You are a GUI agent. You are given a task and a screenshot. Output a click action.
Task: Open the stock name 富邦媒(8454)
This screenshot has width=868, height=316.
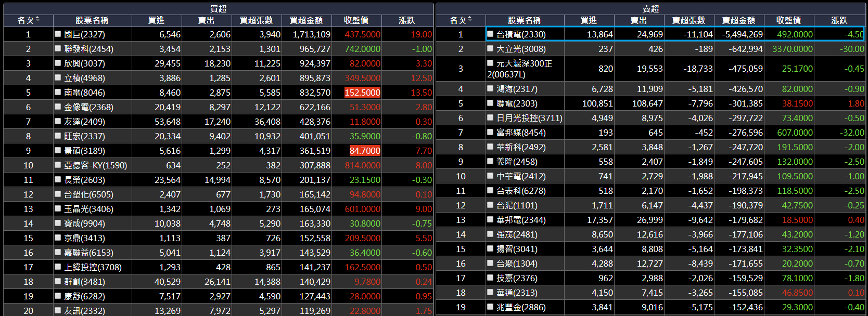tap(521, 133)
